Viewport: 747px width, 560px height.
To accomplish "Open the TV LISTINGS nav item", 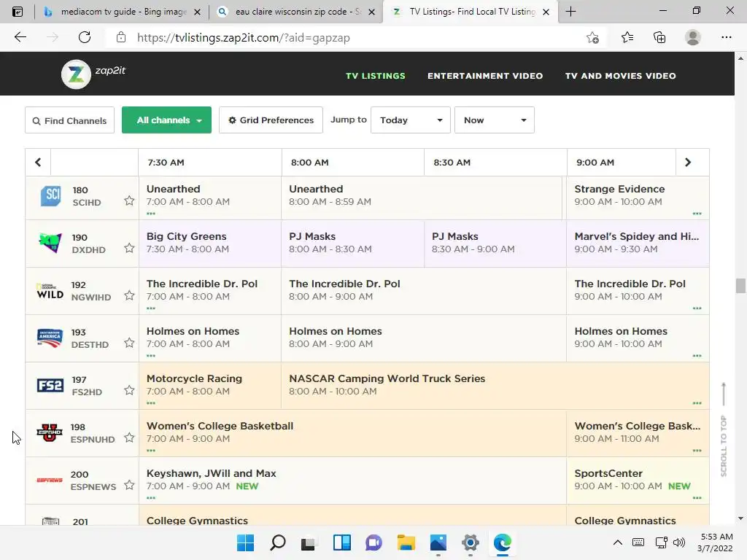I will pyautogui.click(x=376, y=76).
